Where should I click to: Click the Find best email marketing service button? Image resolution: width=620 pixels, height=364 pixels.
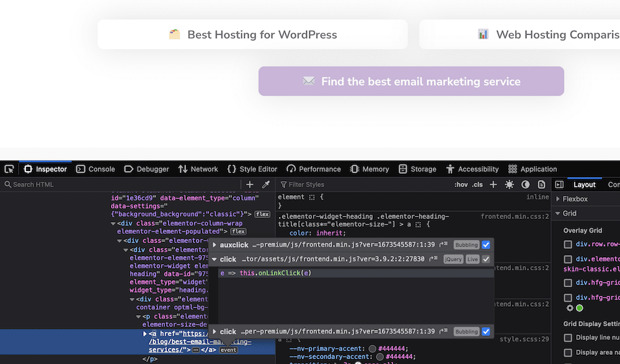click(x=411, y=81)
